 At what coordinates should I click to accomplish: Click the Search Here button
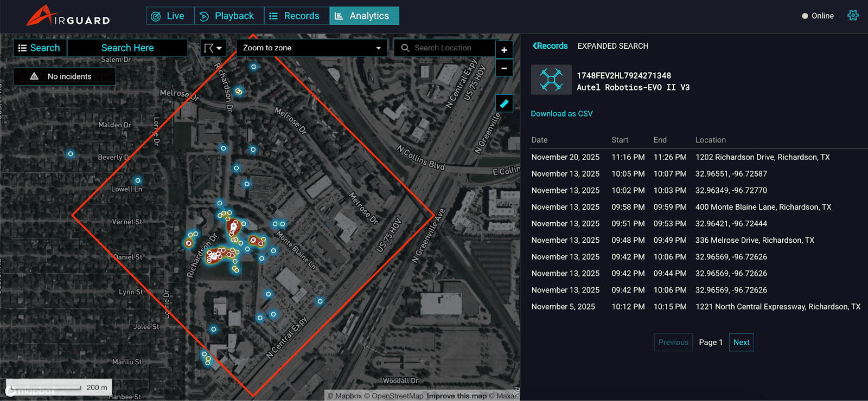coord(127,48)
